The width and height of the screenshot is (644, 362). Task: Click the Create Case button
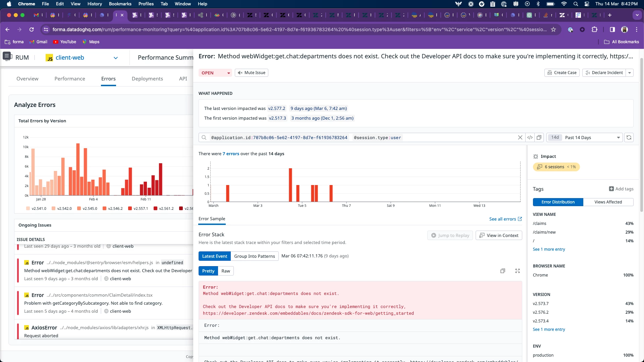[562, 73]
